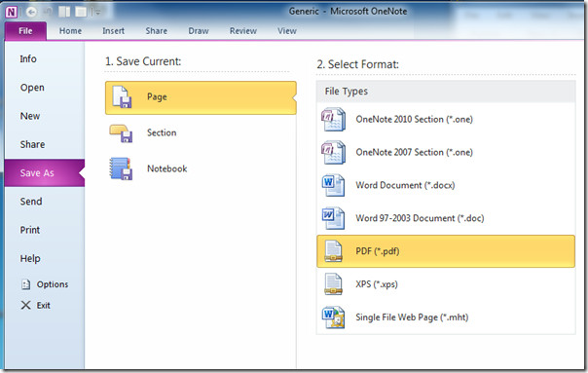
Task: Select Open in the backstage menu
Action: [x=32, y=88]
